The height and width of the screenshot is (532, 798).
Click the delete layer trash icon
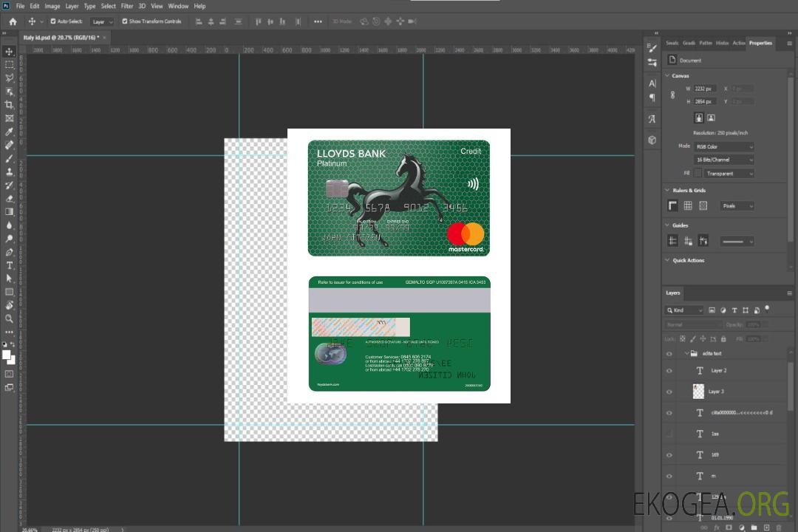(779, 528)
